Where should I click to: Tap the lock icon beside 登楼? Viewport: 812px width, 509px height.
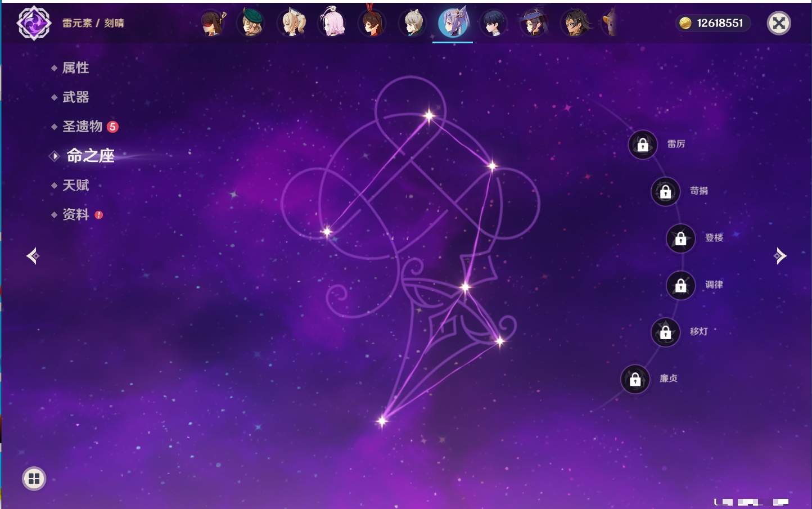[x=681, y=238]
